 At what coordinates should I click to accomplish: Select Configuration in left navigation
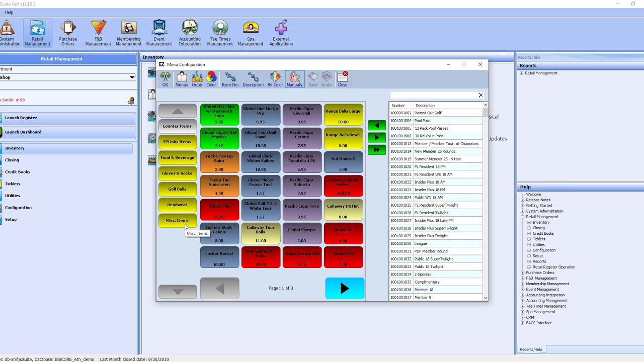tap(18, 208)
